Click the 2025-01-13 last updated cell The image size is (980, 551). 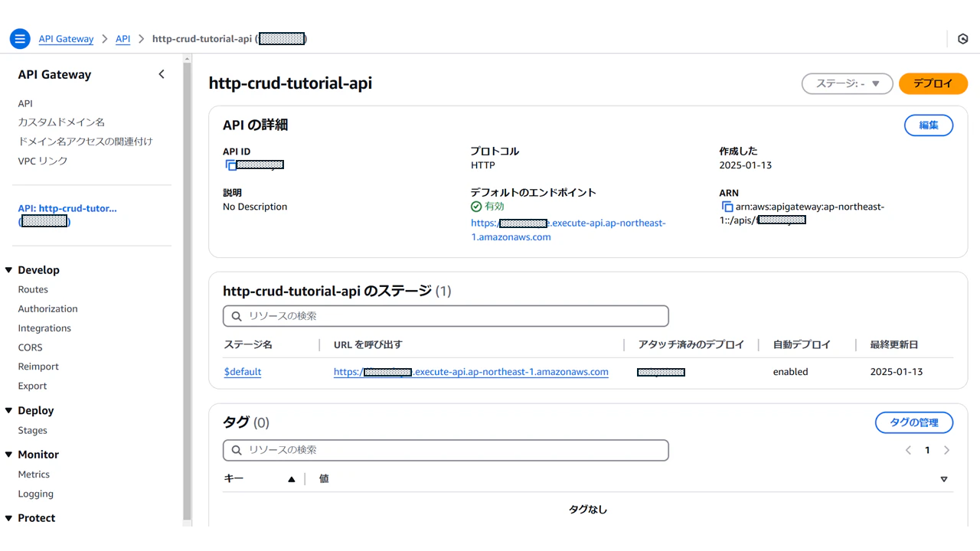[897, 372]
